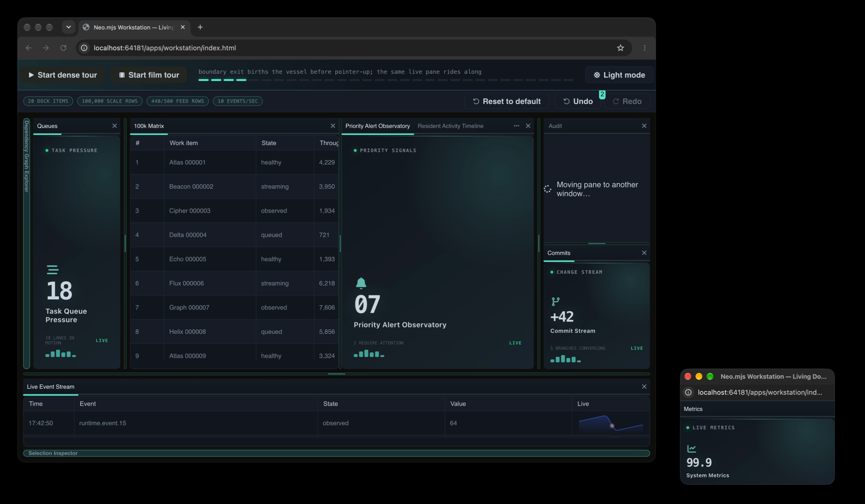Close the Audit pane
The height and width of the screenshot is (504, 865).
pos(644,126)
